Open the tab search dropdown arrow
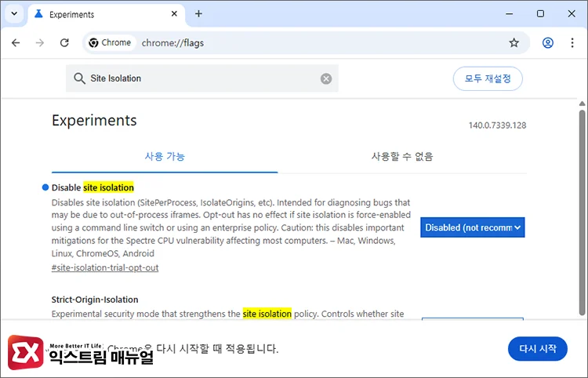This screenshot has width=588, height=378. pyautogui.click(x=14, y=14)
